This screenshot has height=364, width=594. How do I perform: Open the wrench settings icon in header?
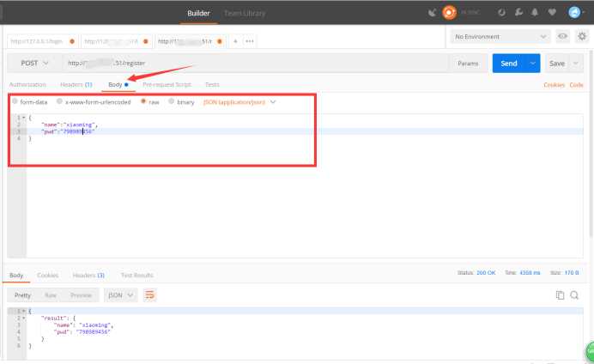coord(518,13)
